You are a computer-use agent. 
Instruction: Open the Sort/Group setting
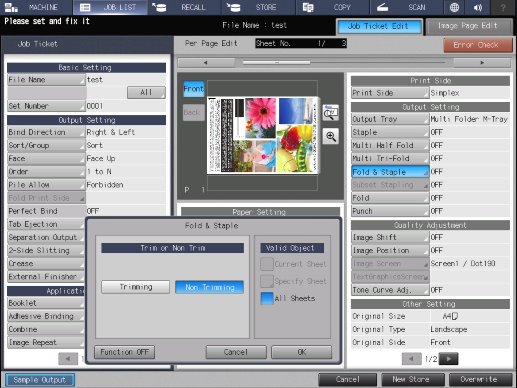(46, 145)
